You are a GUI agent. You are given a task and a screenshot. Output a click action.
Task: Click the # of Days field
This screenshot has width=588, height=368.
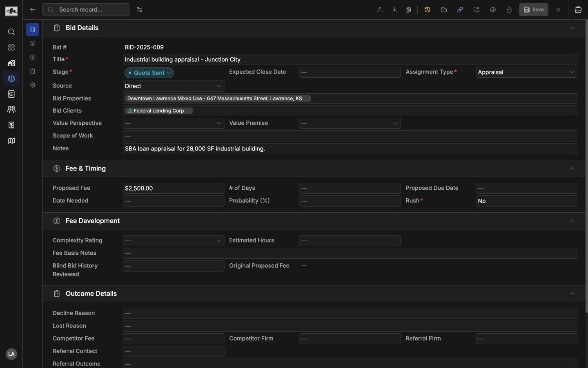[350, 188]
